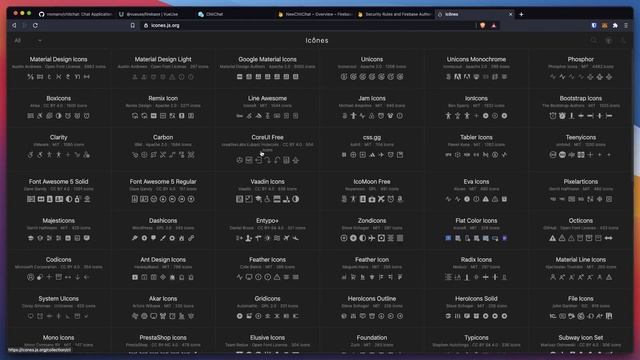Open the Icônes search magnifier icon
This screenshot has height=360, width=640.
pyautogui.click(x=594, y=40)
